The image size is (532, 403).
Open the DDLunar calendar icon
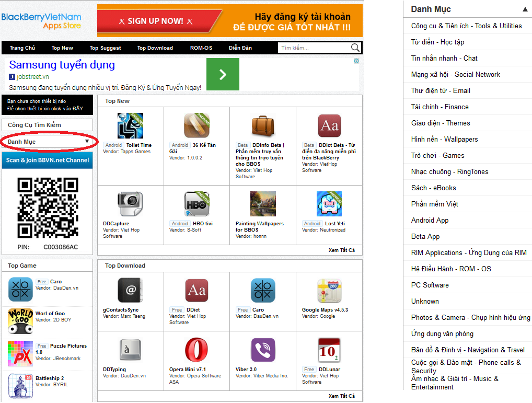click(x=329, y=350)
